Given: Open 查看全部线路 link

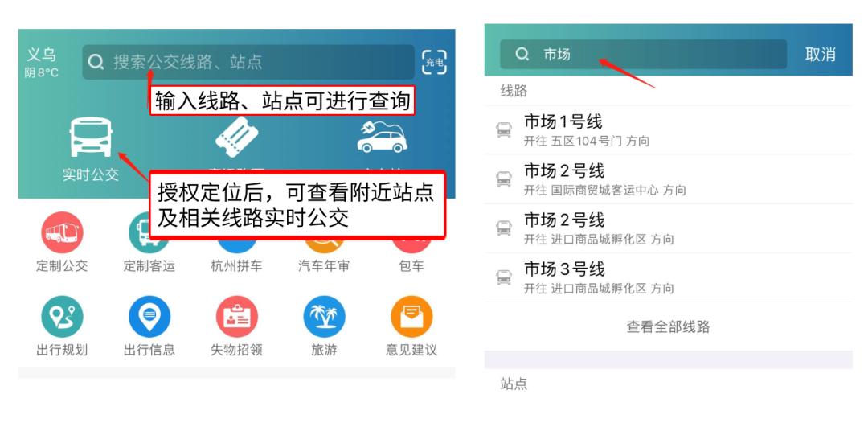Looking at the screenshot, I should pyautogui.click(x=668, y=326).
